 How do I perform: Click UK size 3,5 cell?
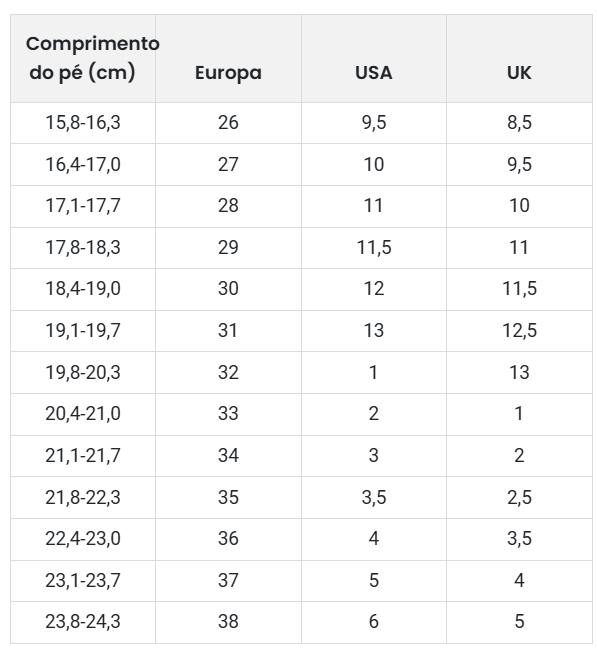click(x=519, y=539)
